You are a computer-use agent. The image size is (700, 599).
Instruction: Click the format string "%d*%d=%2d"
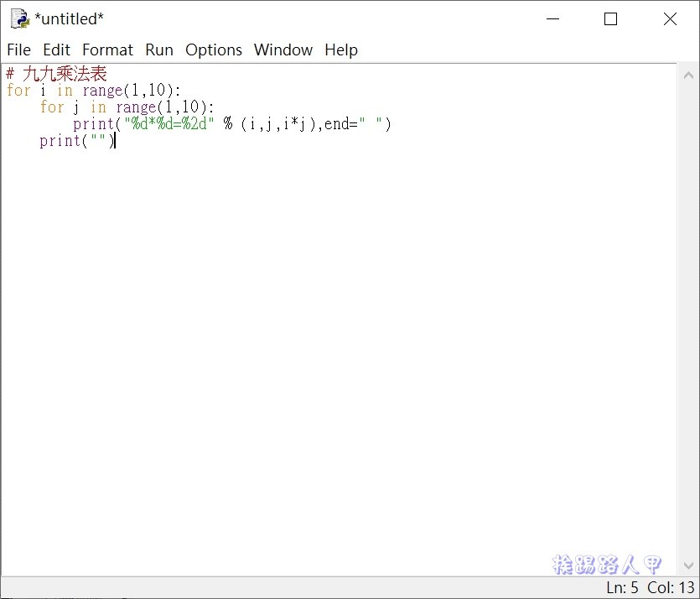[169, 123]
